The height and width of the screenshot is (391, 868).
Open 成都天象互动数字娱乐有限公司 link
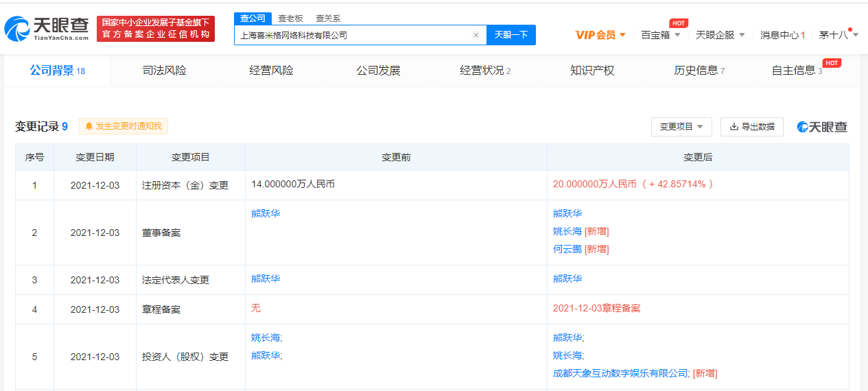pyautogui.click(x=620, y=373)
